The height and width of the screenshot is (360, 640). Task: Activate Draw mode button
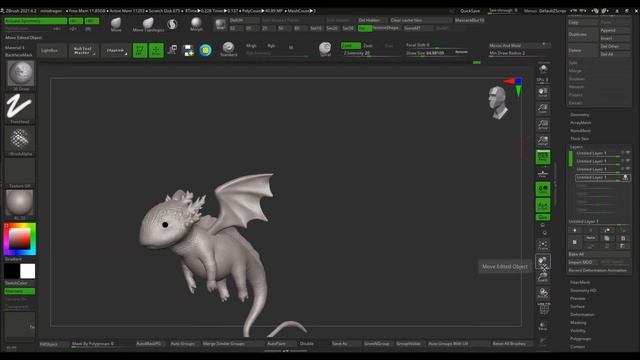(x=156, y=50)
